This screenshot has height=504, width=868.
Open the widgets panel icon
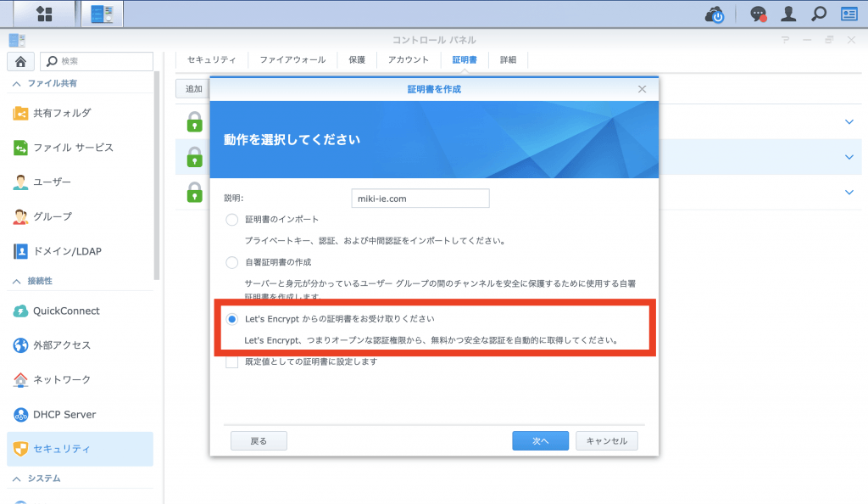coord(848,14)
